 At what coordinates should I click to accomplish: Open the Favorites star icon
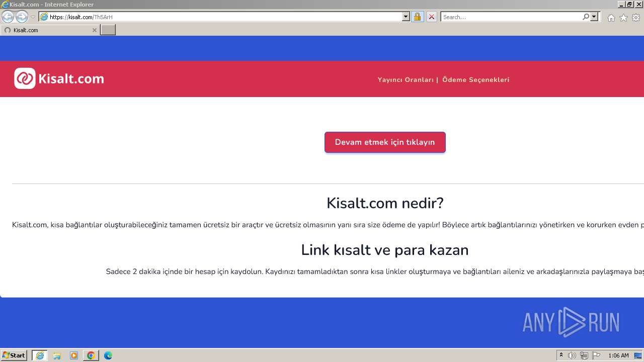[x=623, y=18]
